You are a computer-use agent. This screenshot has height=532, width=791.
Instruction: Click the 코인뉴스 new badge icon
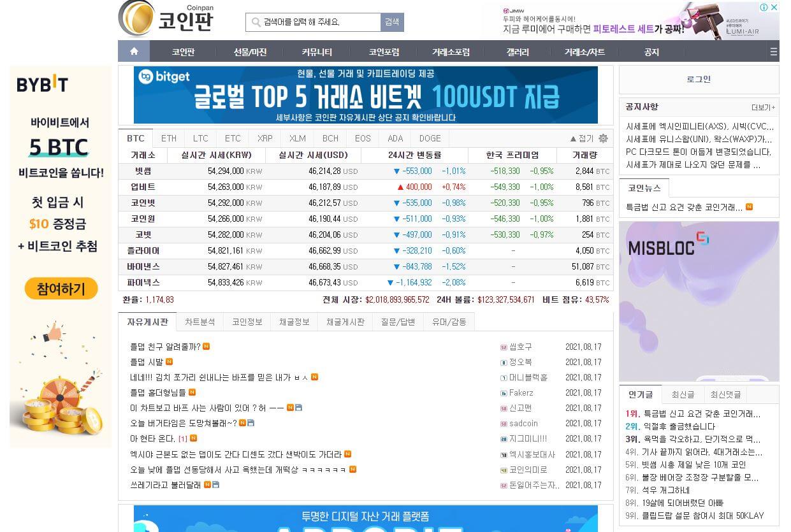point(749,207)
